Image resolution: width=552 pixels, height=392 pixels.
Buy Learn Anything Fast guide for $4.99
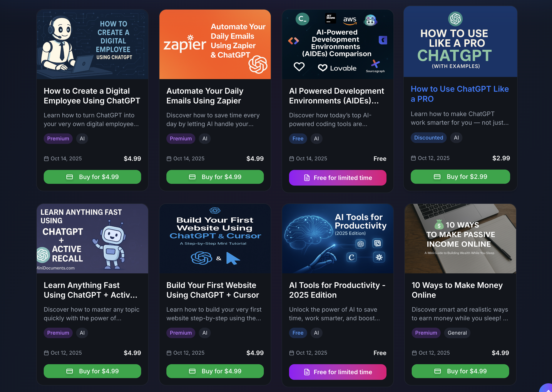tap(92, 371)
